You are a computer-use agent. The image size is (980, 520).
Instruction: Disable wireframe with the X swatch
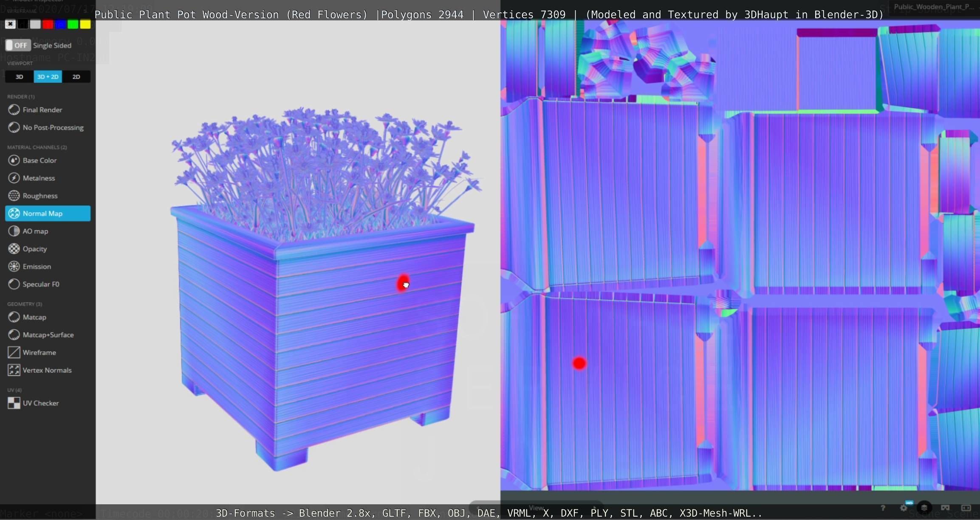(10, 24)
